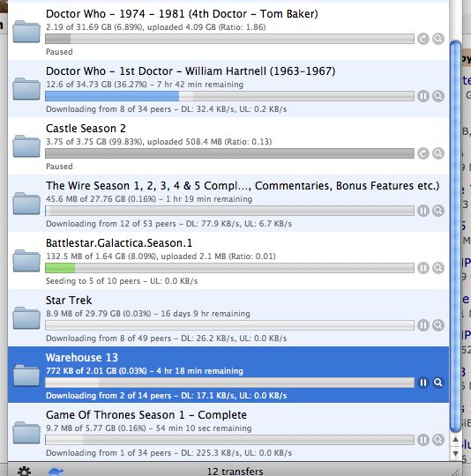Viewport: 471px width, 476px height.
Task: Select the Star Trek transfer title
Action: point(69,301)
